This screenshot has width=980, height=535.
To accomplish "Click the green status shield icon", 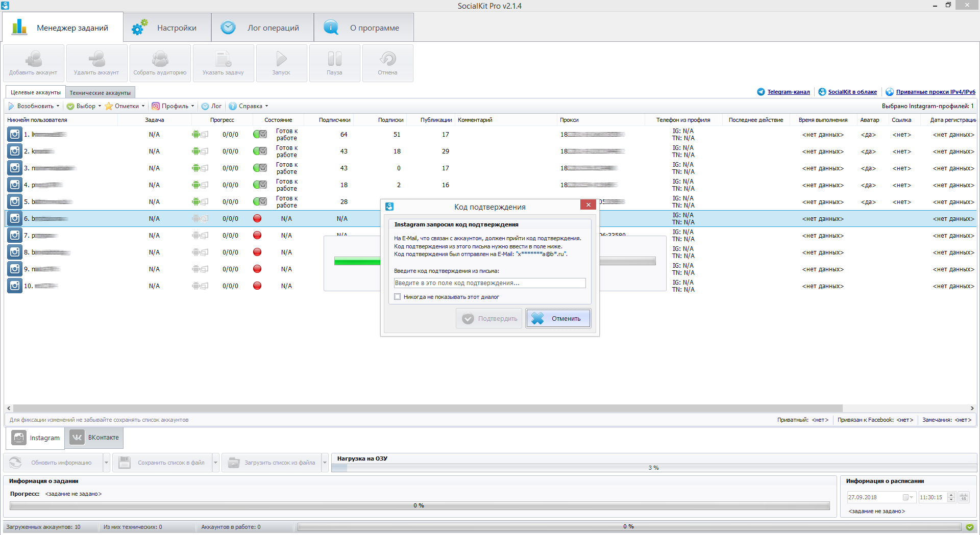I will coord(970,527).
